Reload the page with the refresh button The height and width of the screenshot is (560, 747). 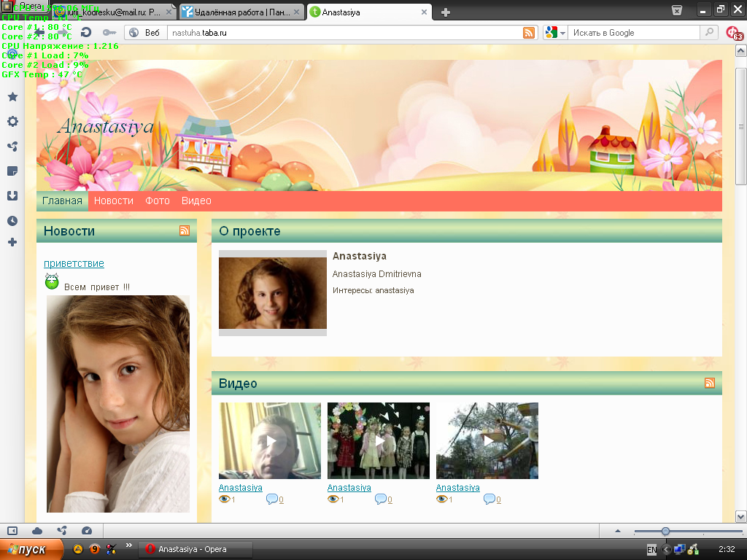pyautogui.click(x=86, y=32)
